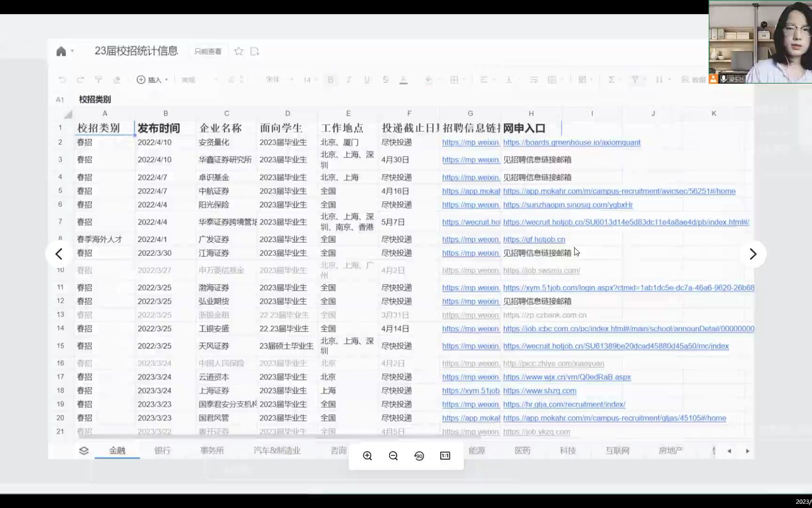
Task: Click the sum formula icon
Action: 611,80
